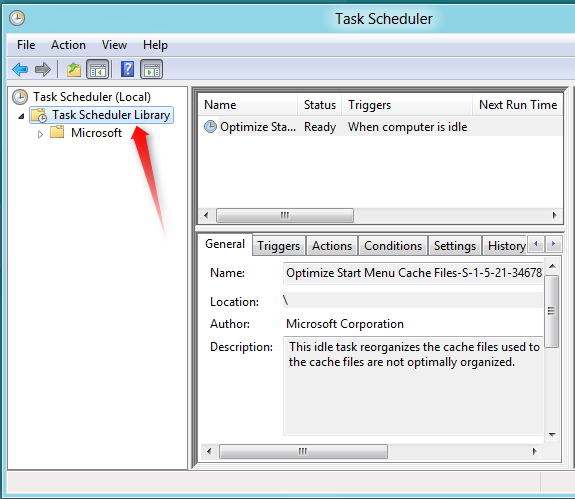Expand the Microsoft folder tree node

coord(40,135)
